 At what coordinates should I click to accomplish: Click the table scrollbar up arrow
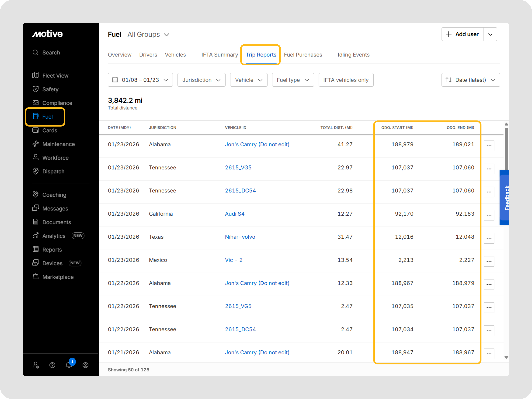[x=506, y=124]
